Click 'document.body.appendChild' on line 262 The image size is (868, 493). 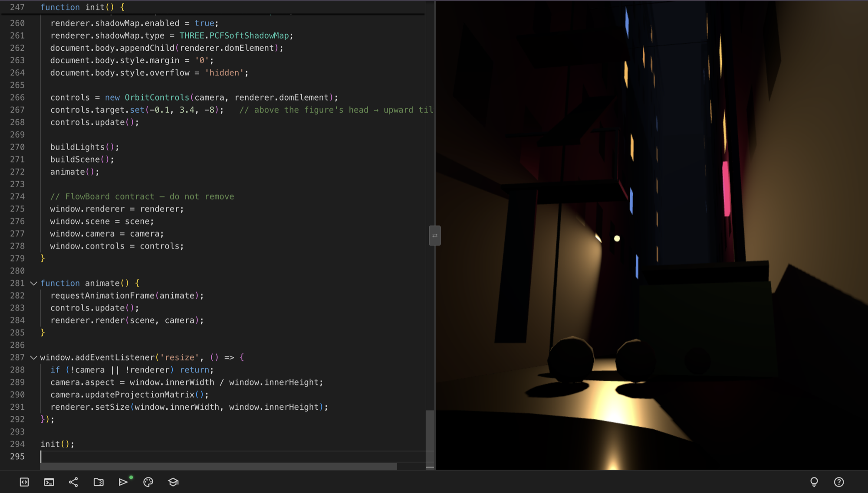pos(112,48)
